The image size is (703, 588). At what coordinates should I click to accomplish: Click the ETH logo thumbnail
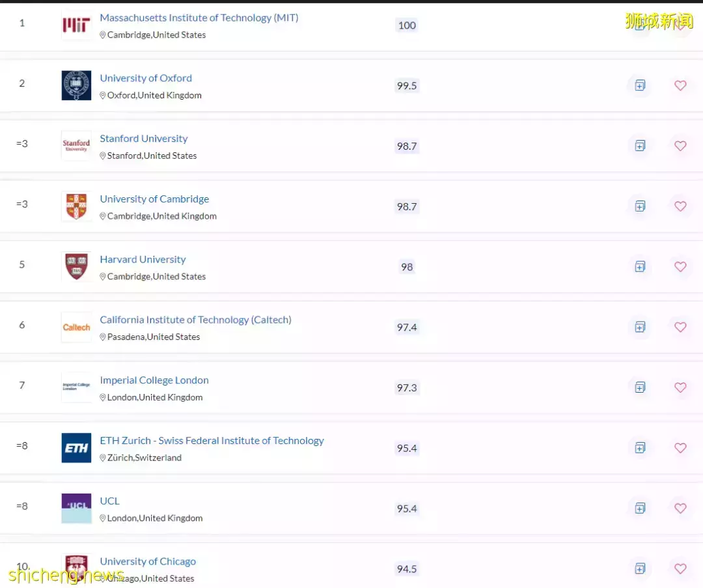click(x=76, y=447)
